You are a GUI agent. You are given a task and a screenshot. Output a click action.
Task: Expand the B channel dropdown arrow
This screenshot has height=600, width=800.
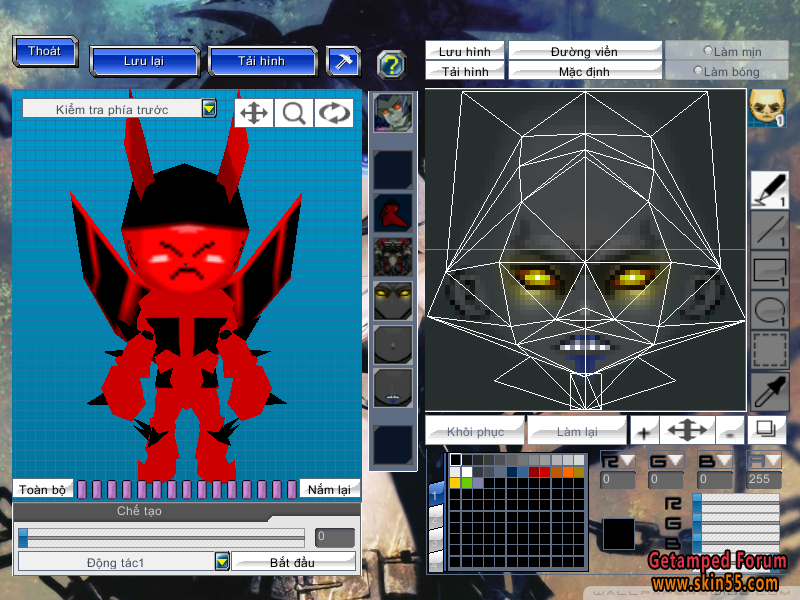725,461
